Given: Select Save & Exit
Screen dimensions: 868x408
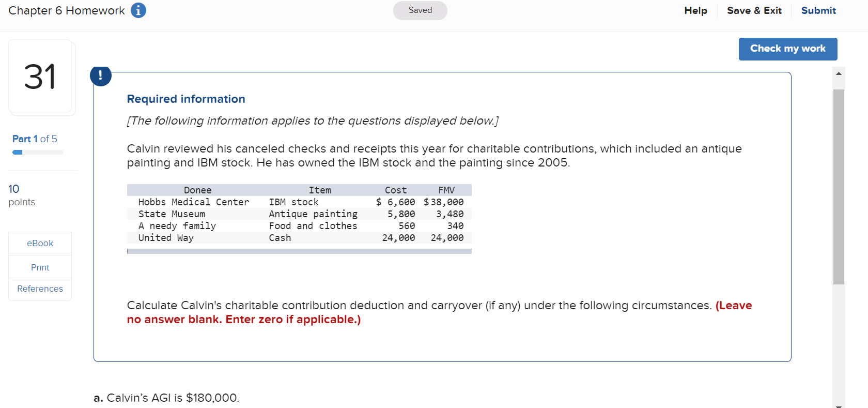Looking at the screenshot, I should [x=754, y=10].
